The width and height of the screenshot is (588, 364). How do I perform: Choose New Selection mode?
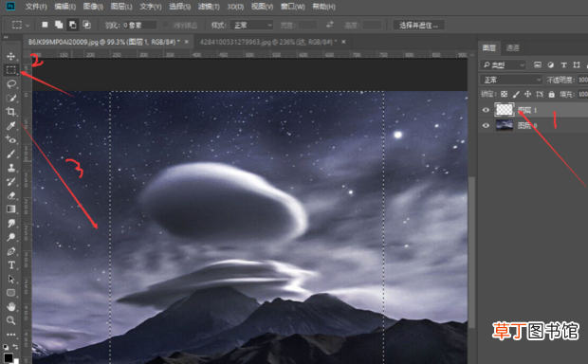click(x=45, y=25)
